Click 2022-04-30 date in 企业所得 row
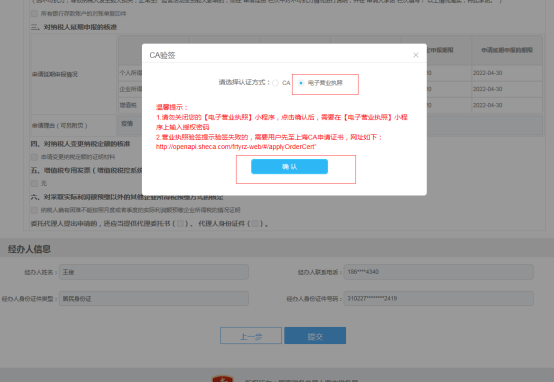The image size is (554, 382). (x=488, y=89)
